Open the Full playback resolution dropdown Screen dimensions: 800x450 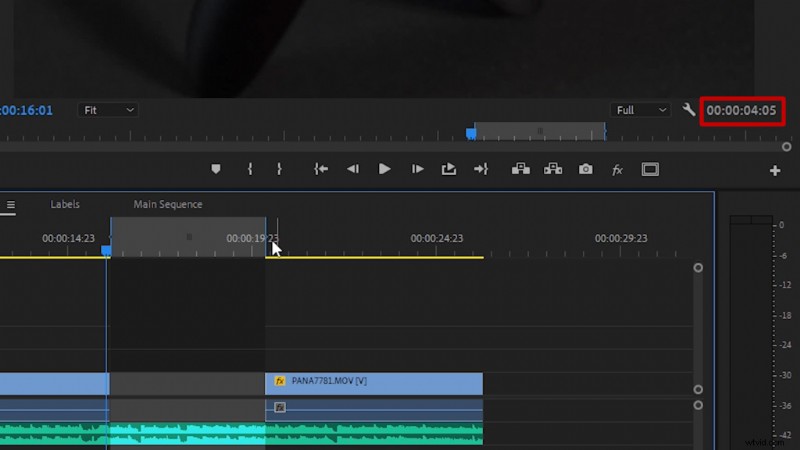[x=640, y=110]
